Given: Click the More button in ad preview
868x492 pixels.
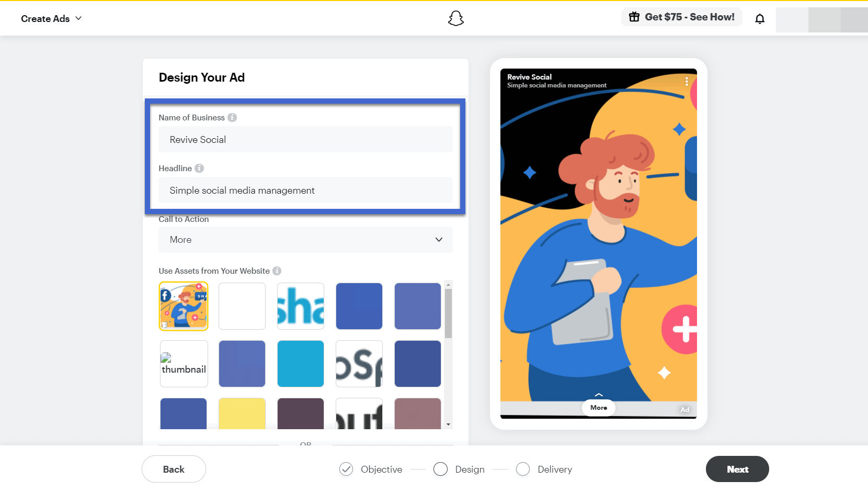Looking at the screenshot, I should 599,408.
